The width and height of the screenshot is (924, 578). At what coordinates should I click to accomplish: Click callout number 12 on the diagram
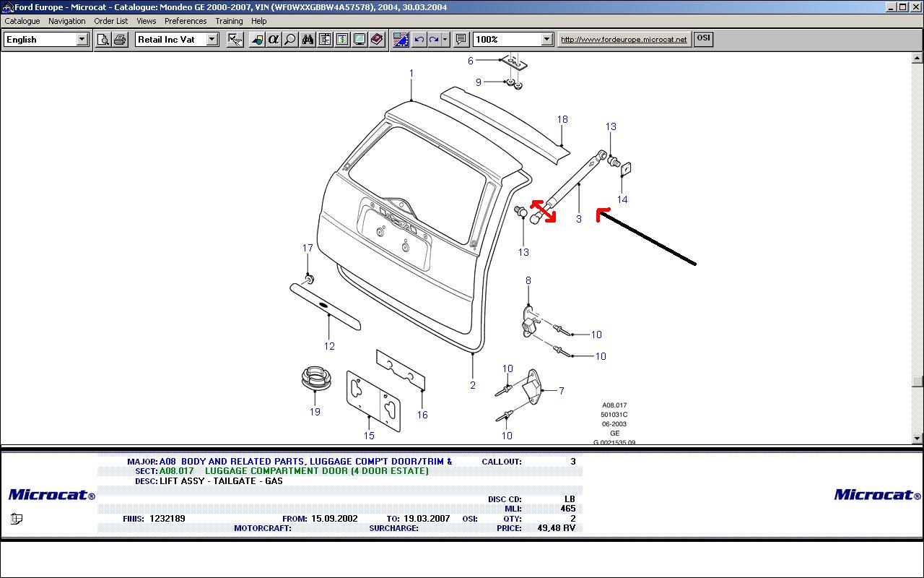[x=329, y=346]
